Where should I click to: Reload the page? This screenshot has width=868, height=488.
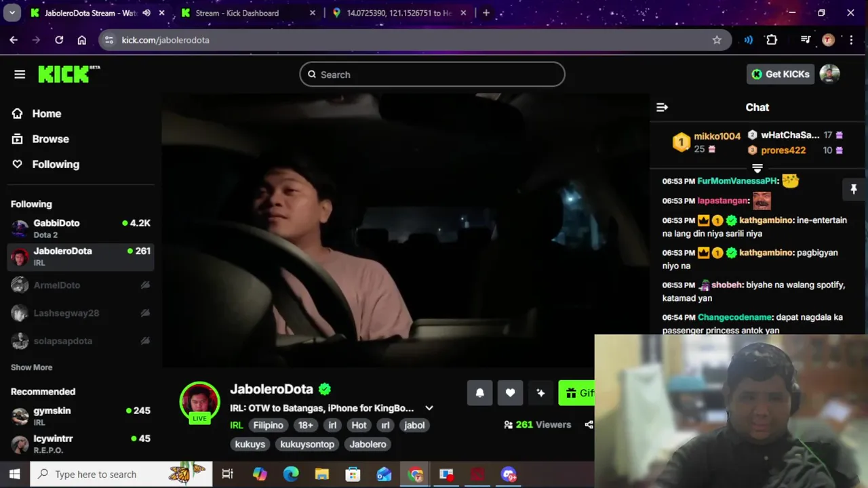click(59, 40)
